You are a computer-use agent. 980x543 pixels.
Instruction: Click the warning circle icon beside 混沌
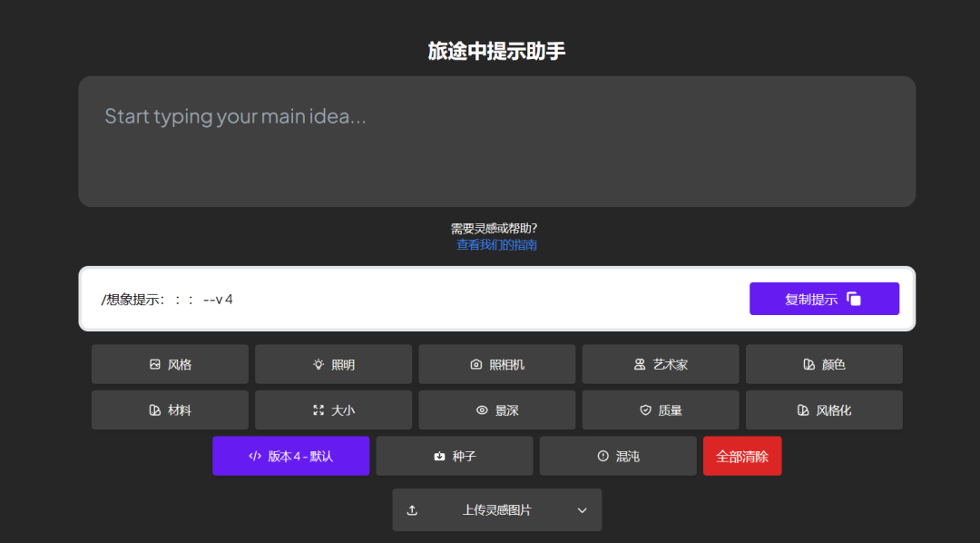(x=603, y=456)
